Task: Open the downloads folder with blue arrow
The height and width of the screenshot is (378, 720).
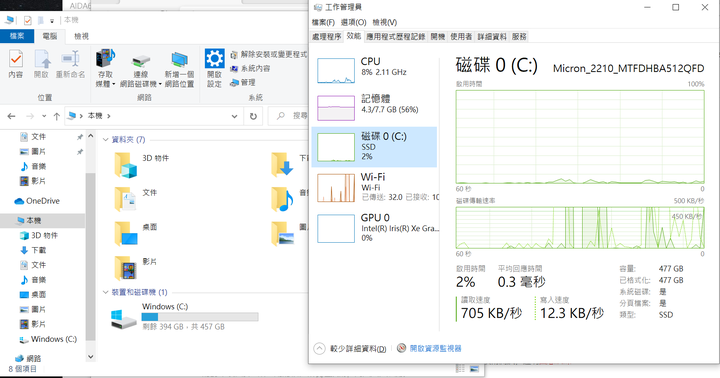Action: click(x=282, y=165)
